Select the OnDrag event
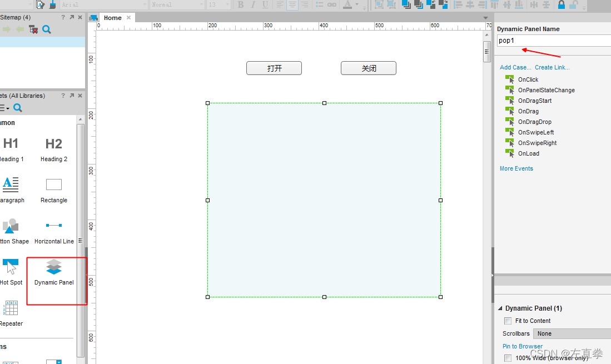Viewport: 611px width, 364px height. tap(521, 111)
